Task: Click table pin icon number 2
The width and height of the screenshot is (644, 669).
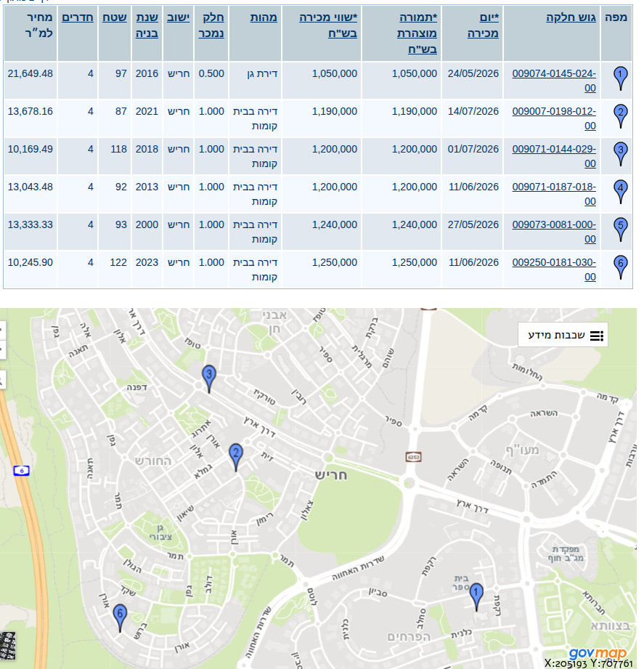Action: click(621, 116)
